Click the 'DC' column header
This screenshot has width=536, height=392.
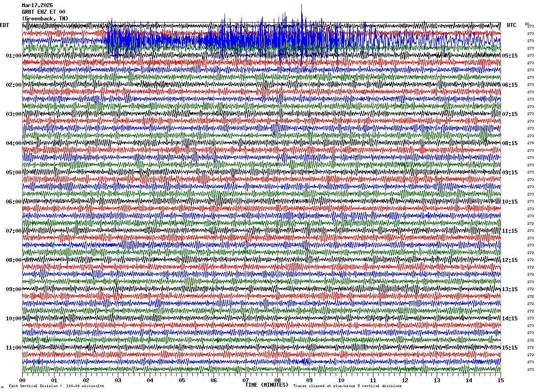point(527,24)
